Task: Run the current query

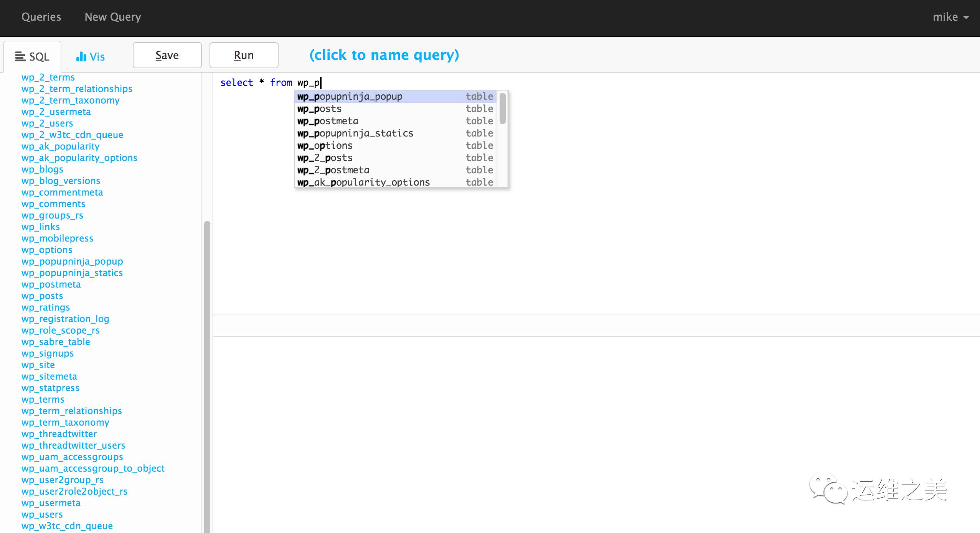Action: (x=243, y=55)
